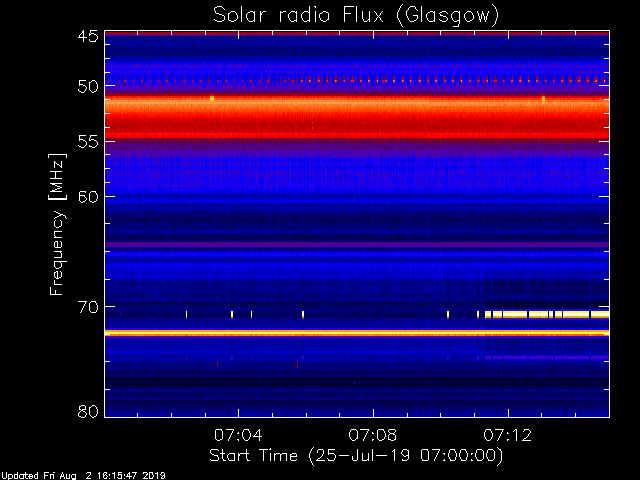Click the 07:04 time axis label
This screenshot has height=480, width=640.
(238, 436)
